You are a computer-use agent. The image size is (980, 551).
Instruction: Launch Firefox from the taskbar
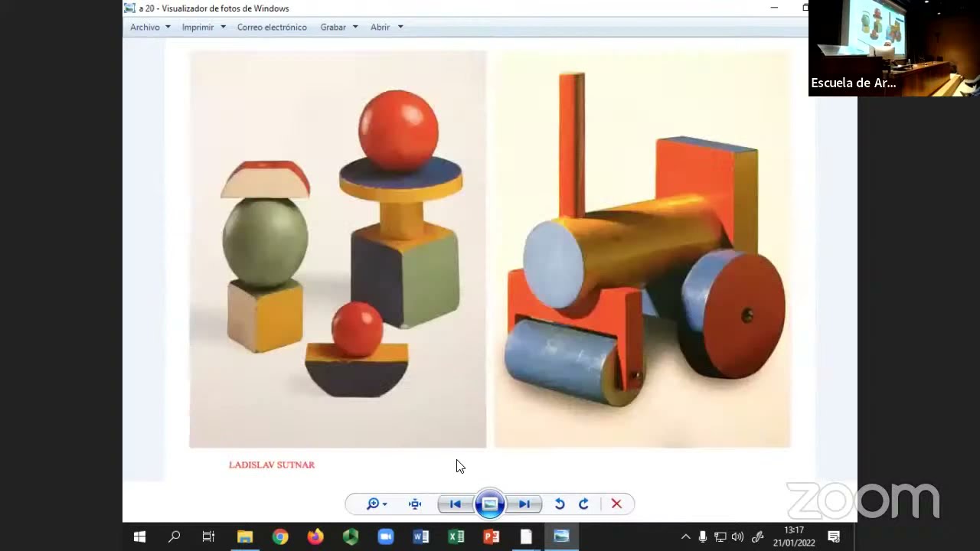tap(315, 537)
